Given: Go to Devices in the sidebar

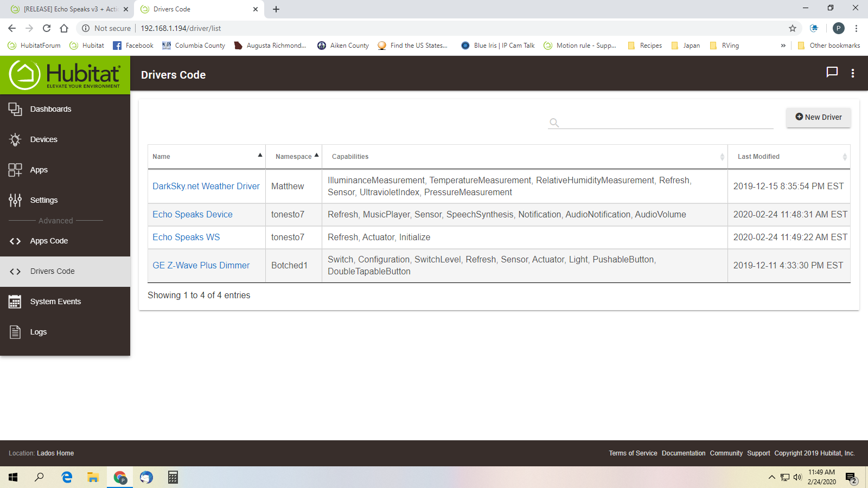Looking at the screenshot, I should (x=43, y=139).
